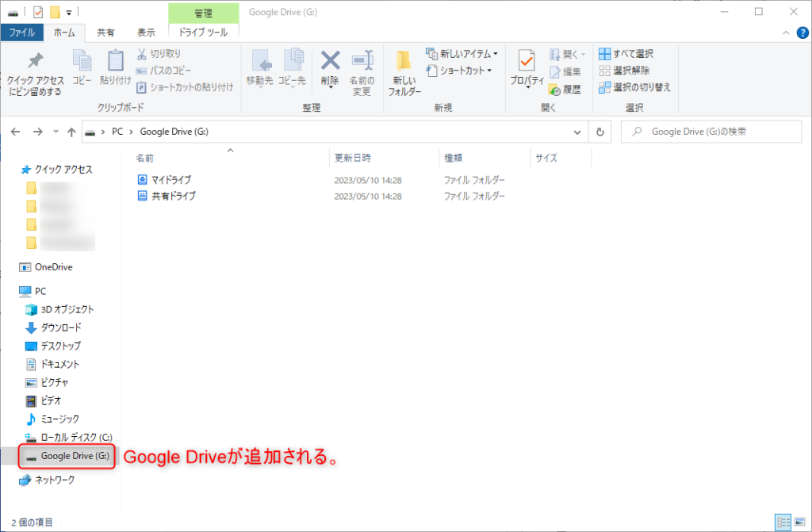Click the up-one-level arrow icon

click(71, 132)
